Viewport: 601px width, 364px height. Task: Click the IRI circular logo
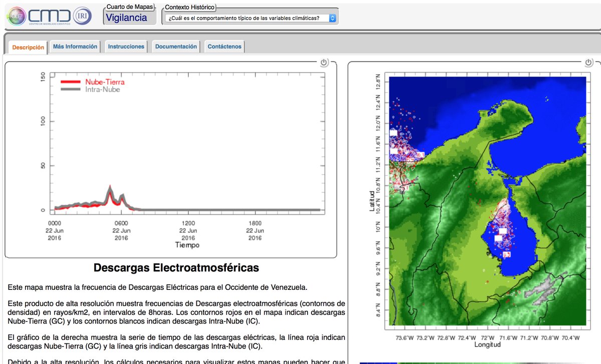tap(82, 15)
